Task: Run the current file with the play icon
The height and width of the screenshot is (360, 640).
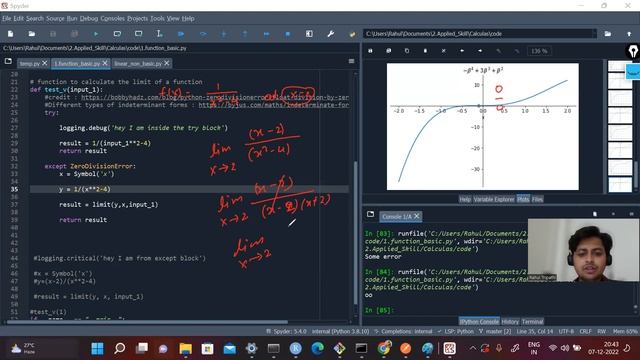Action: click(96, 34)
